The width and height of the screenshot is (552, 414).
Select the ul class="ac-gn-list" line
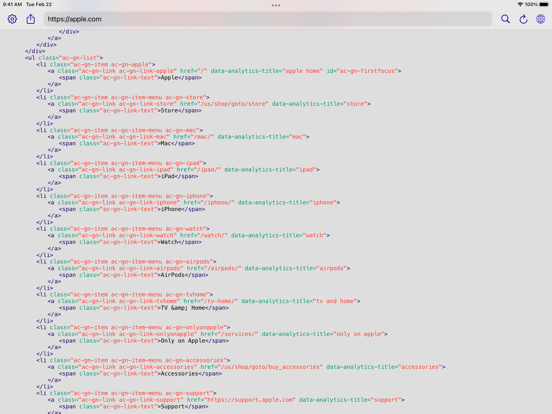pyautogui.click(x=64, y=58)
